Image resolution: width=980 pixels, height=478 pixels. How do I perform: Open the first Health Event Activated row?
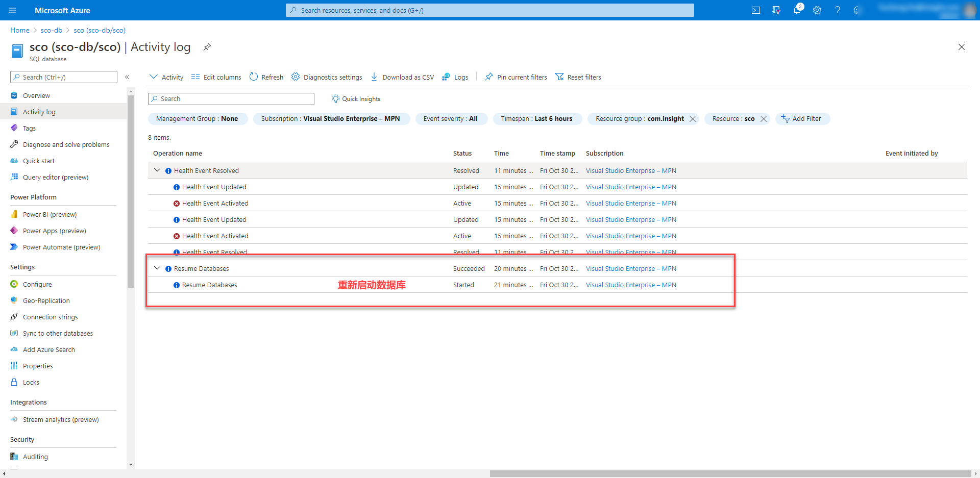click(557, 203)
